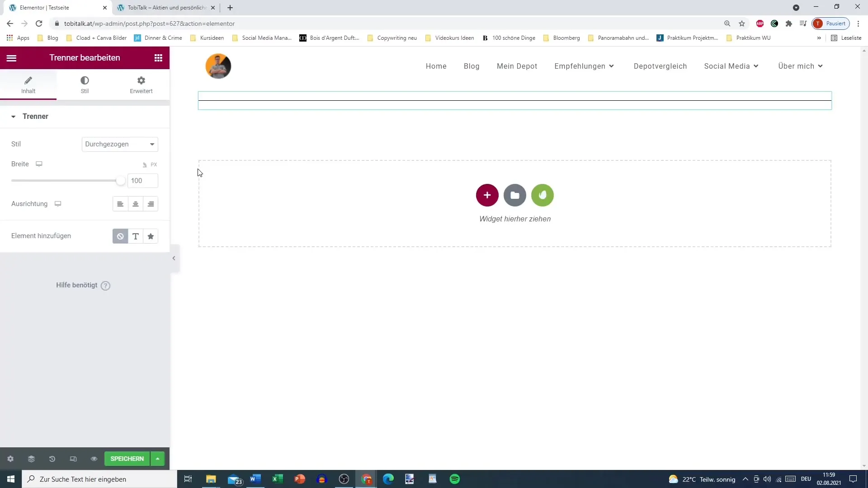Open Windows Start menu
Image resolution: width=868 pixels, height=488 pixels.
[x=11, y=479]
